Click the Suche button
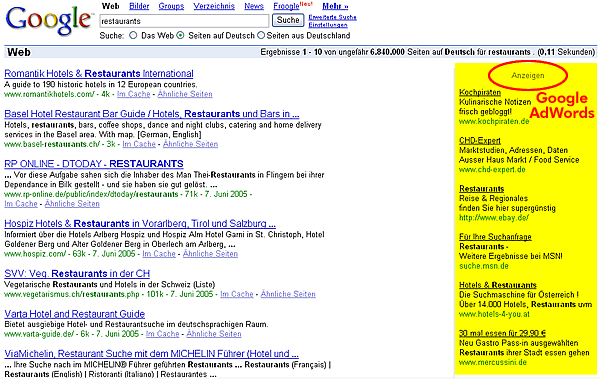This screenshot has height=379, width=600. pyautogui.click(x=288, y=20)
